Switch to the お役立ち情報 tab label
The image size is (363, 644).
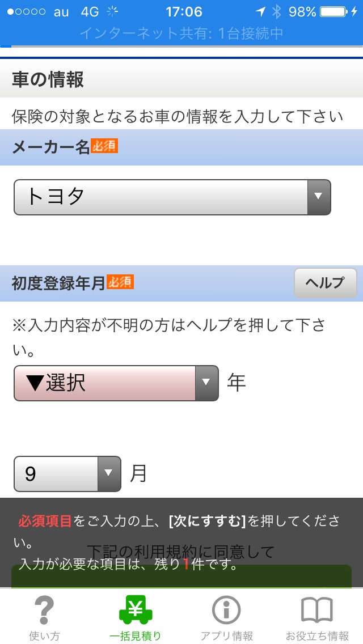pyautogui.click(x=316, y=635)
